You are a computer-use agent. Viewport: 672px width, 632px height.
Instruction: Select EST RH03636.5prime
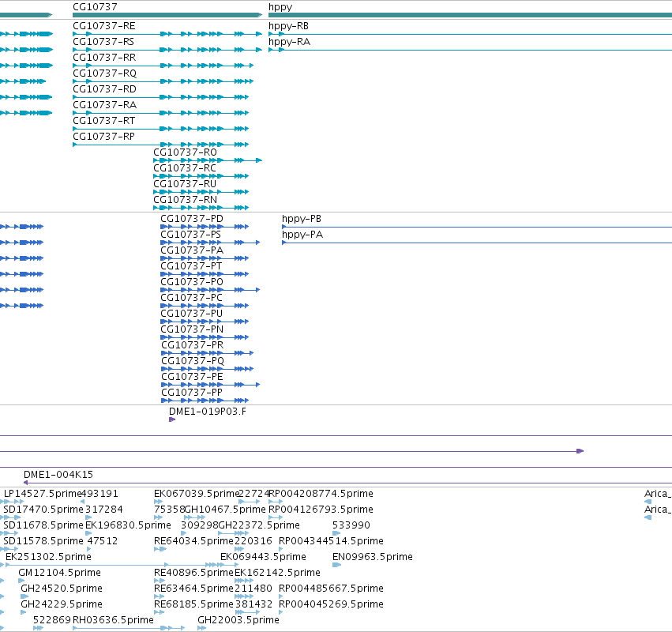(x=113, y=620)
